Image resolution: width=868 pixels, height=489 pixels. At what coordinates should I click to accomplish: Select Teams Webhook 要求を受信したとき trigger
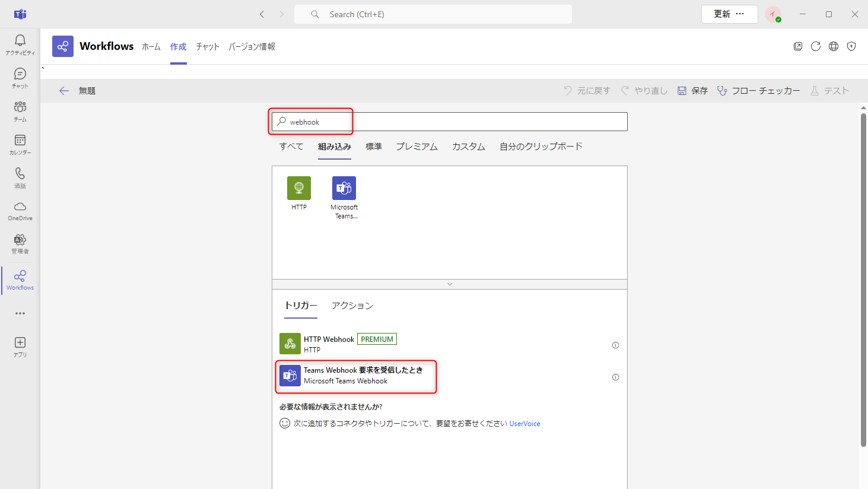[450, 376]
